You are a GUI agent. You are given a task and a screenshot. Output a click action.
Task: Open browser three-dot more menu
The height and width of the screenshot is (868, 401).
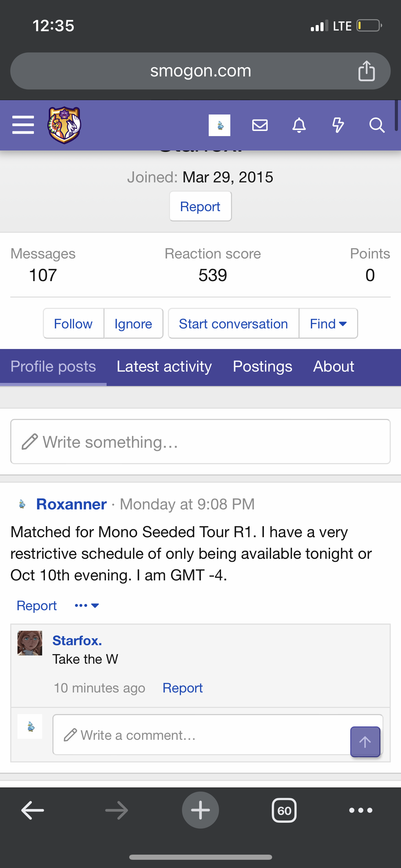361,810
